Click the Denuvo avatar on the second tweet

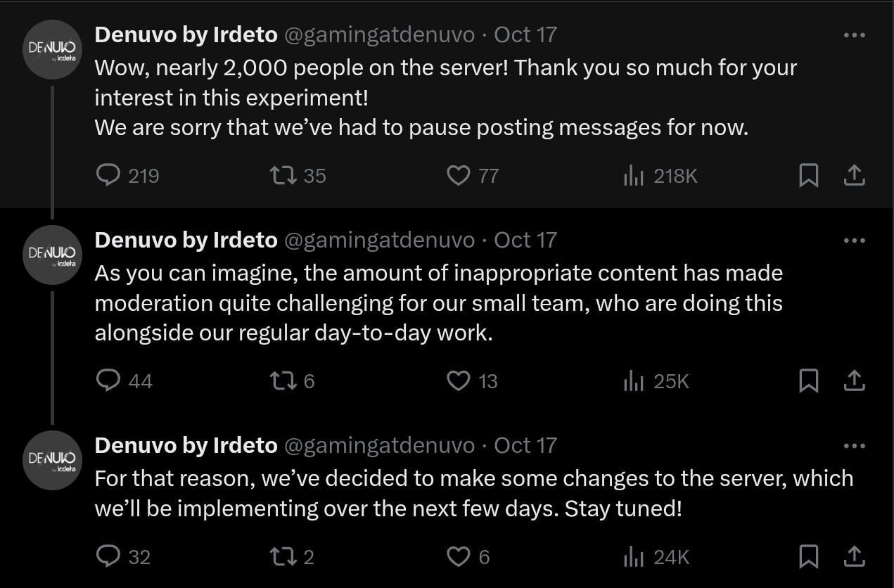coord(52,255)
